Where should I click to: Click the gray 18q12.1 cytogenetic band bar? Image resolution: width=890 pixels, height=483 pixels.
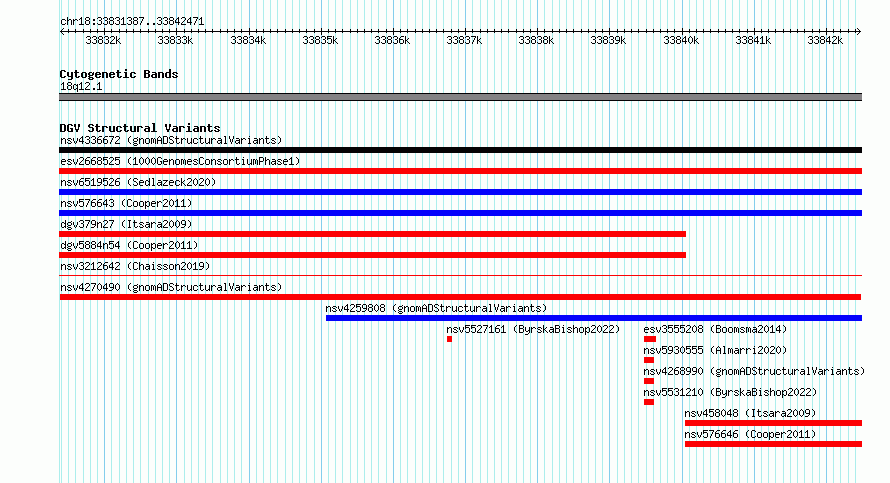[460, 97]
